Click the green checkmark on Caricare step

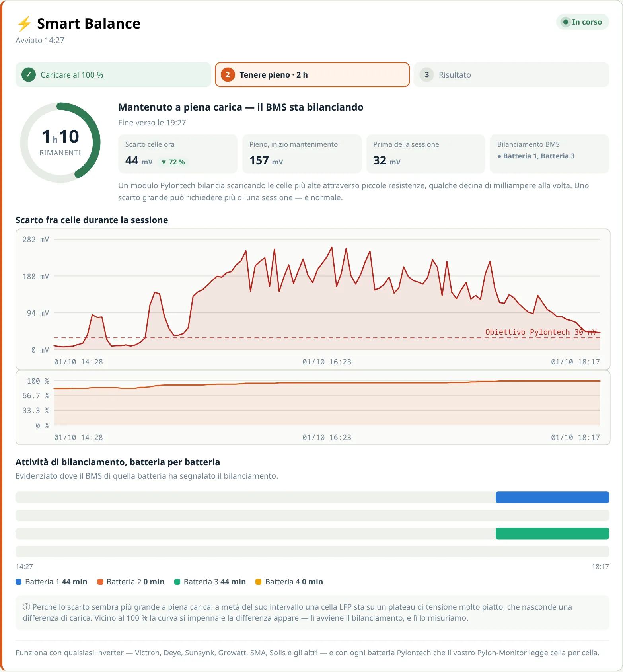click(x=29, y=75)
